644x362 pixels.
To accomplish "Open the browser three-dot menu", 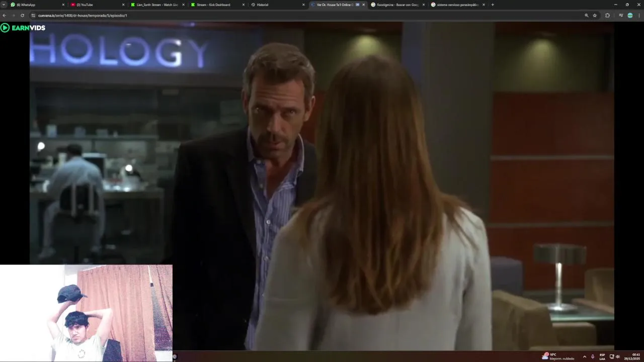I will [x=639, y=16].
